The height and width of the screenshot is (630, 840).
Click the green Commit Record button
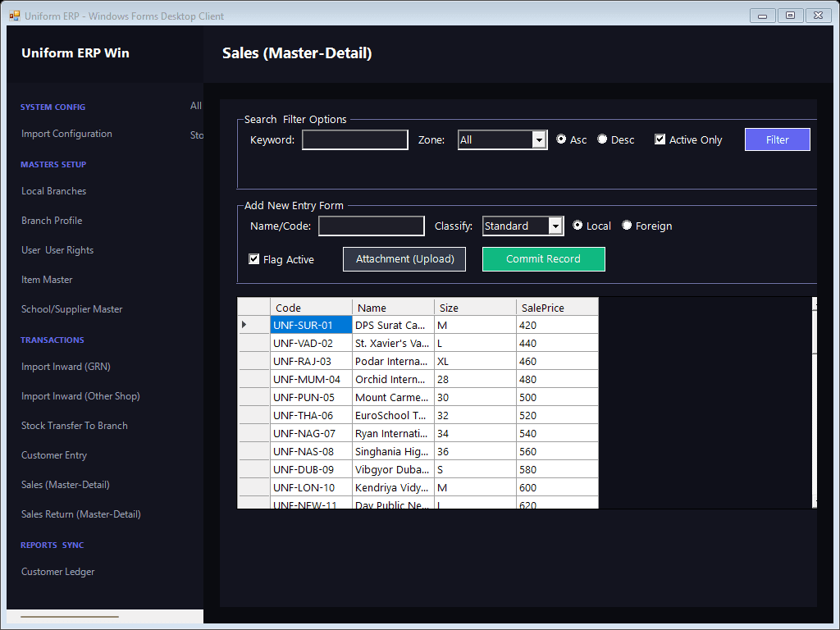(x=543, y=258)
